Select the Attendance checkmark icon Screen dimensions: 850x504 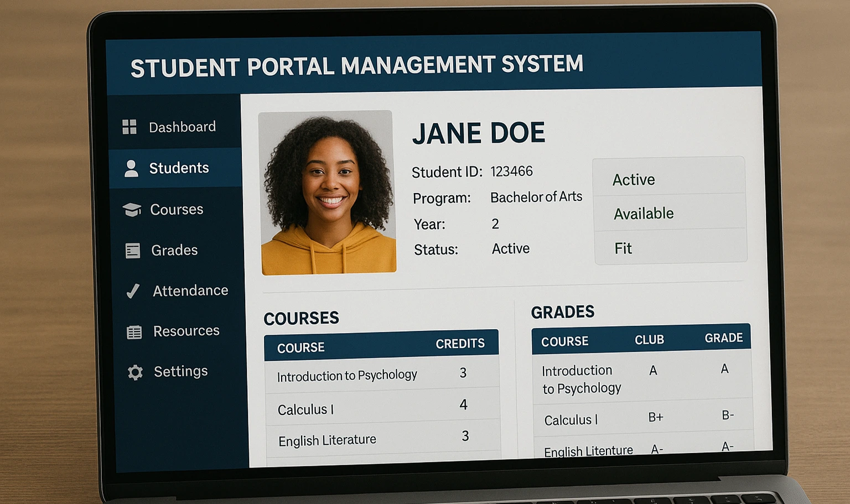pos(133,290)
